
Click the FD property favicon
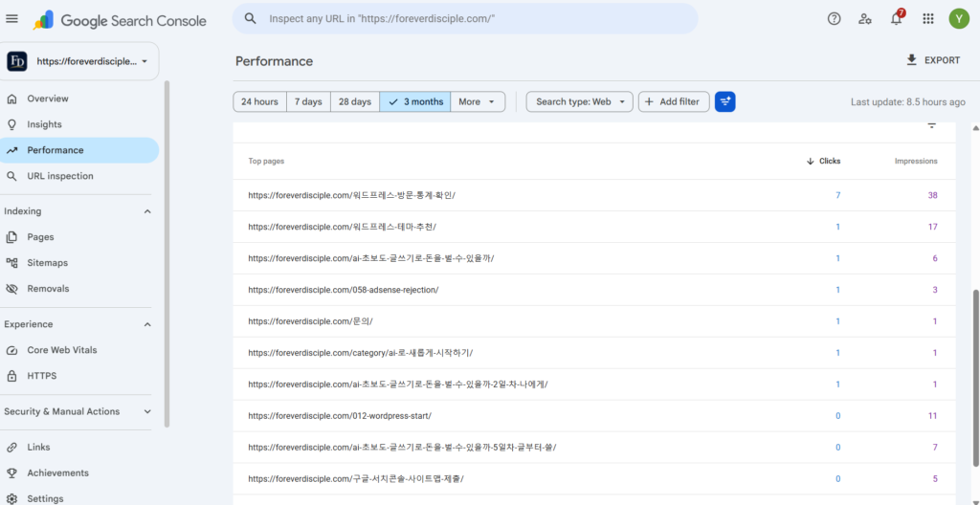(17, 61)
